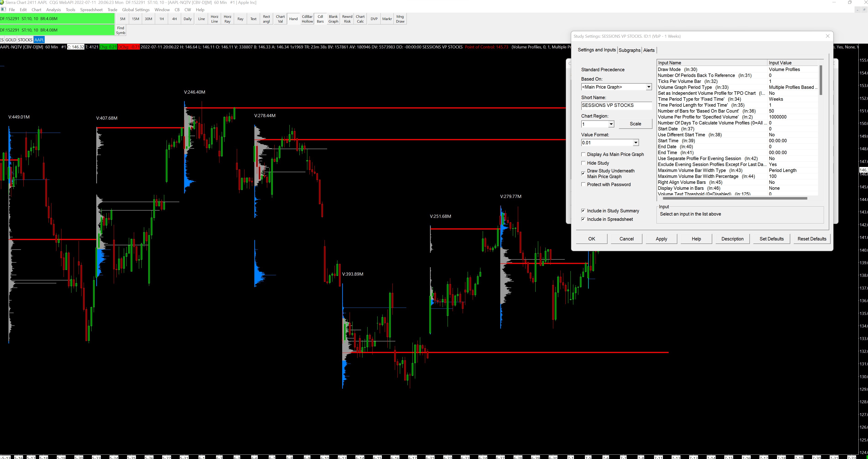
Task: Expand the Chart Region dropdown
Action: (610, 124)
